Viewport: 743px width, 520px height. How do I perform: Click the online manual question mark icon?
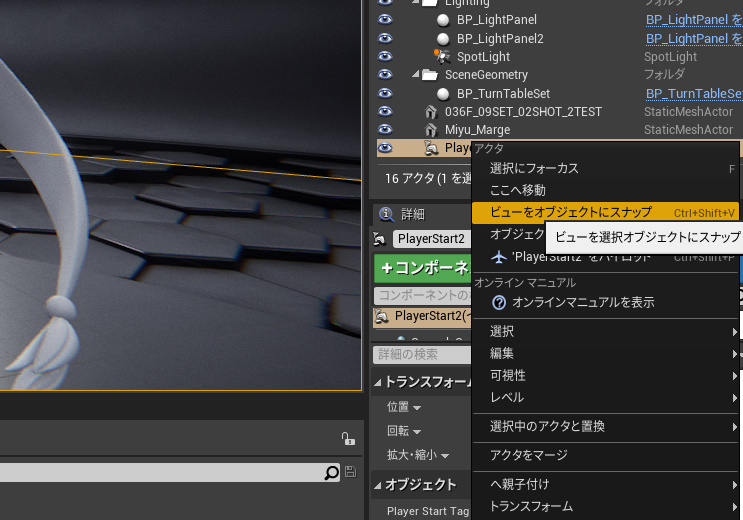499,302
